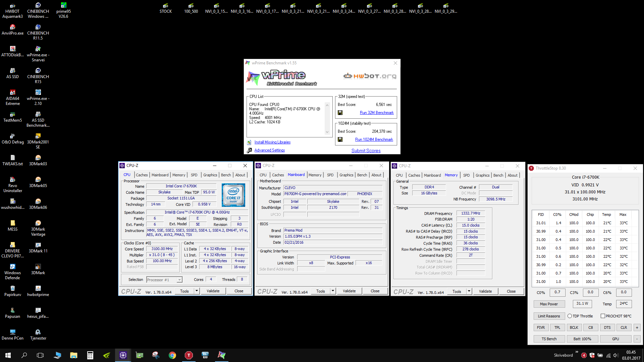Click the minus button beside GPU in ThrottleStop

point(637,339)
